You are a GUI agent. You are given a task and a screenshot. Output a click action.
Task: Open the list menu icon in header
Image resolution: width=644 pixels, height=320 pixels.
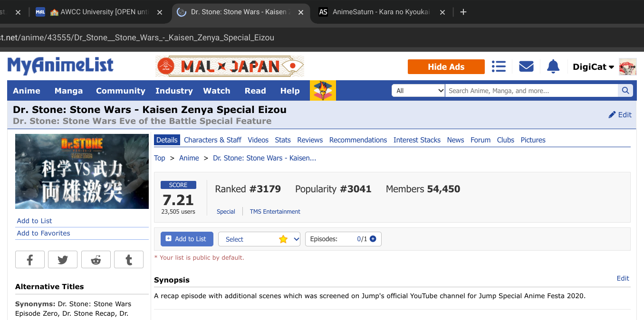coord(499,66)
